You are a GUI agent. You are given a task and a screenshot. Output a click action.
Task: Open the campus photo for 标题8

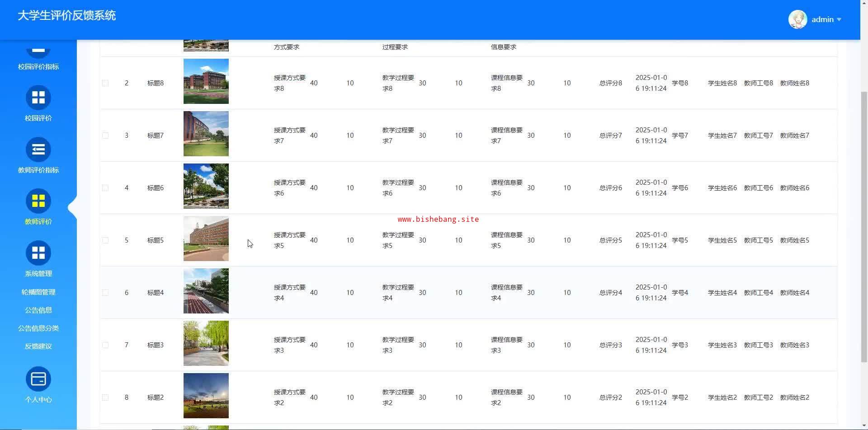pos(206,81)
